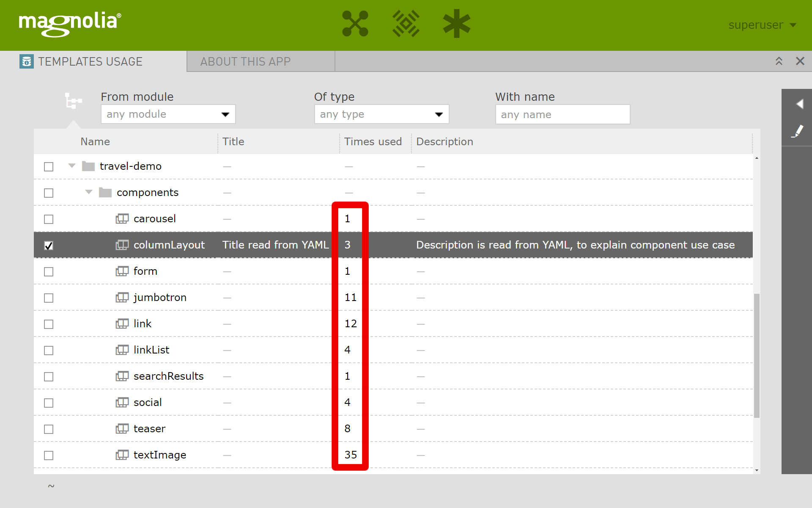Collapse the components folder tree node
The height and width of the screenshot is (508, 812).
[x=89, y=192]
